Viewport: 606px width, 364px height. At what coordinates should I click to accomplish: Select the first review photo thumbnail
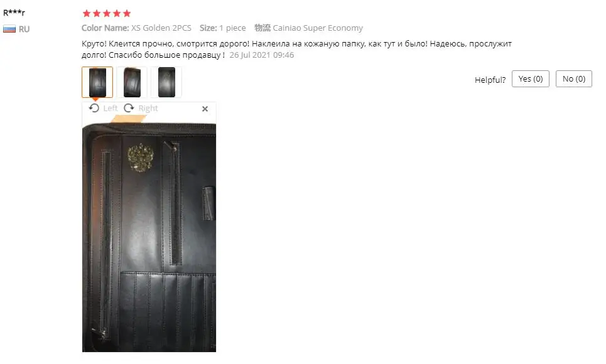pyautogui.click(x=97, y=82)
